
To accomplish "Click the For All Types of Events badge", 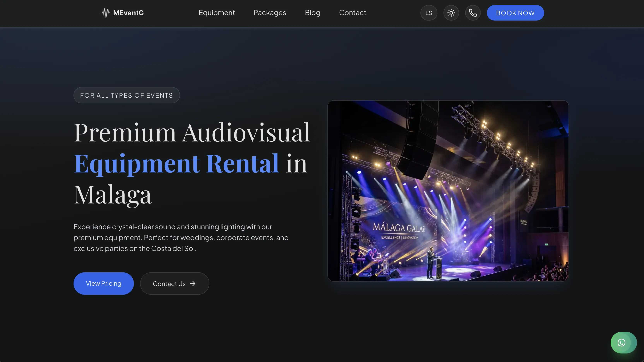I will (x=127, y=95).
